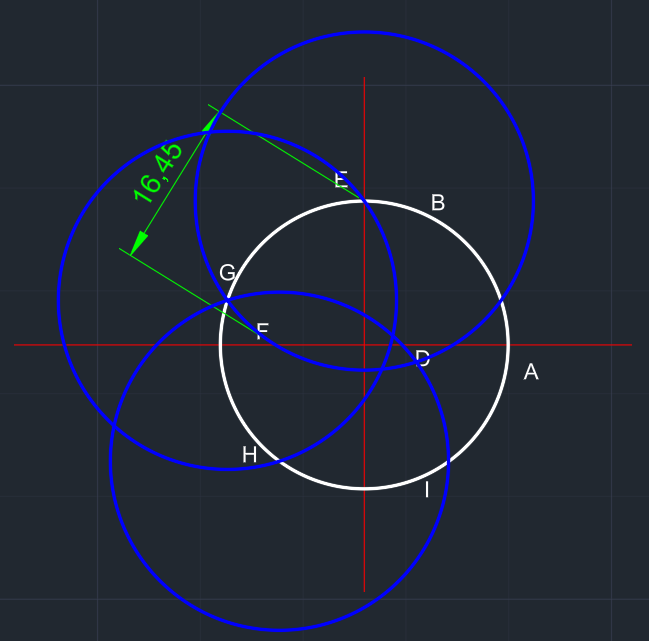Click the point label B
Image resolution: width=649 pixels, height=641 pixels.
pyautogui.click(x=438, y=203)
